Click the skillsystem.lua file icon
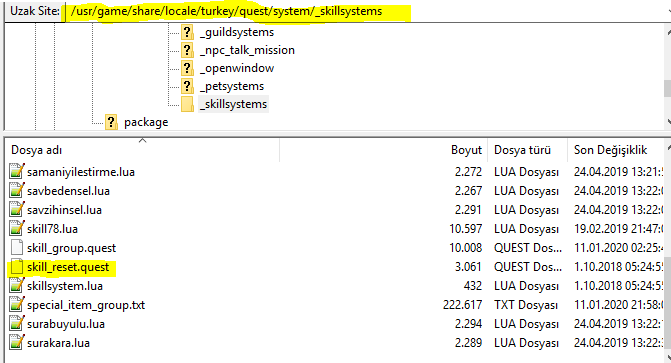671x363 pixels. point(16,285)
